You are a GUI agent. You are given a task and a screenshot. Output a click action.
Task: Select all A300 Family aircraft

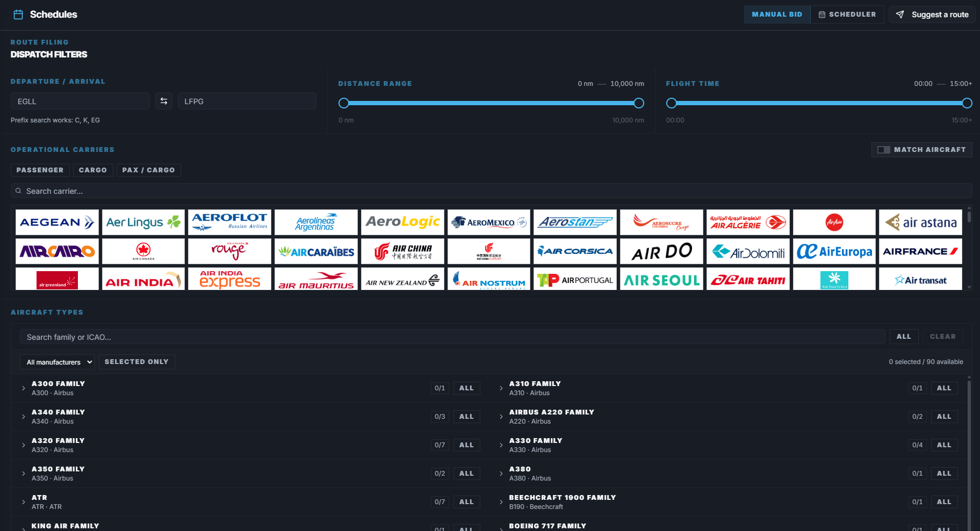[x=466, y=388]
